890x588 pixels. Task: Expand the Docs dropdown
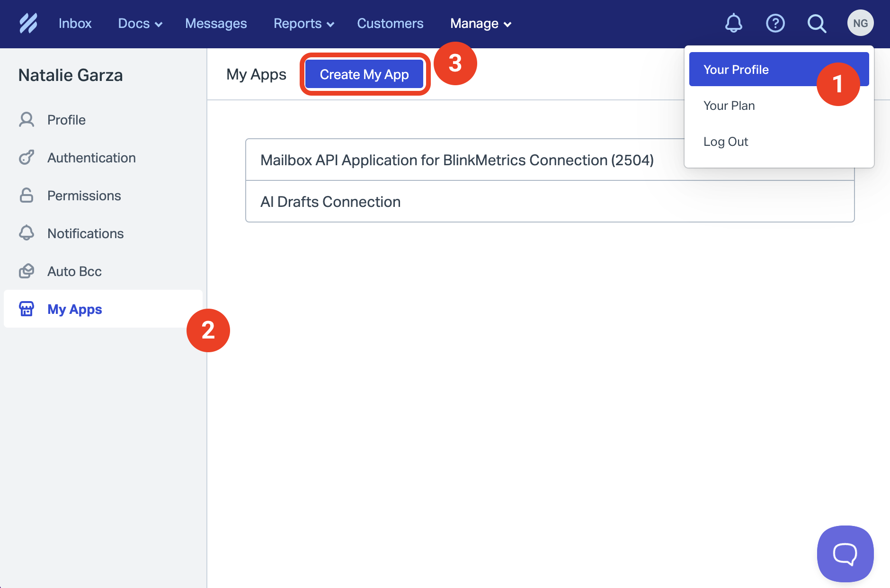coord(140,23)
